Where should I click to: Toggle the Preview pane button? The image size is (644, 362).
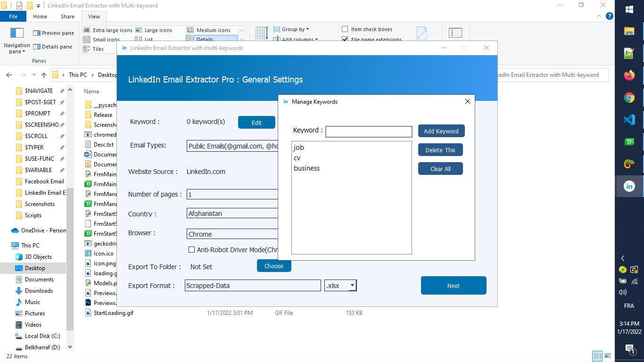[x=53, y=33]
